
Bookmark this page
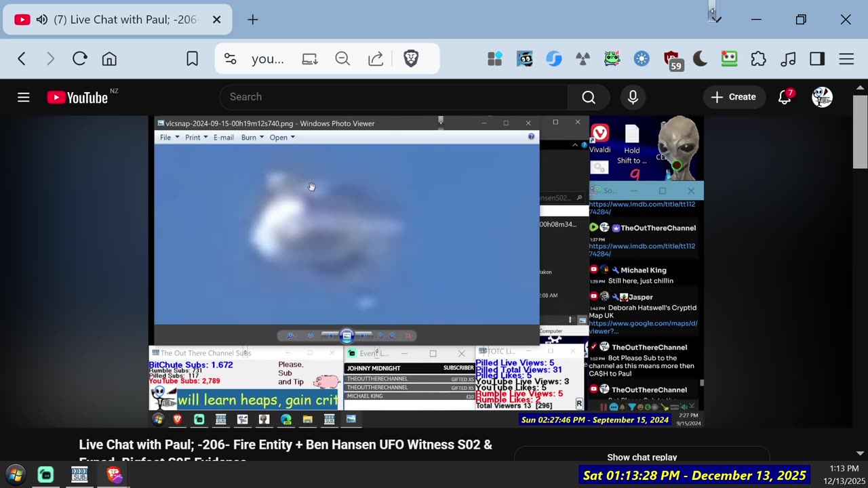(193, 59)
